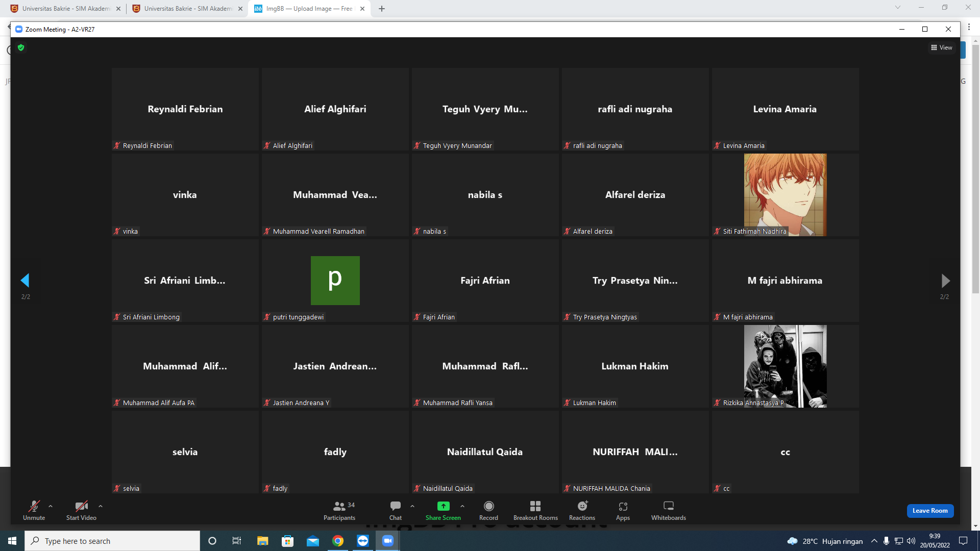Screen dimensions: 980x551
Task: Open audio options arrow beside Unmute
Action: (51, 506)
